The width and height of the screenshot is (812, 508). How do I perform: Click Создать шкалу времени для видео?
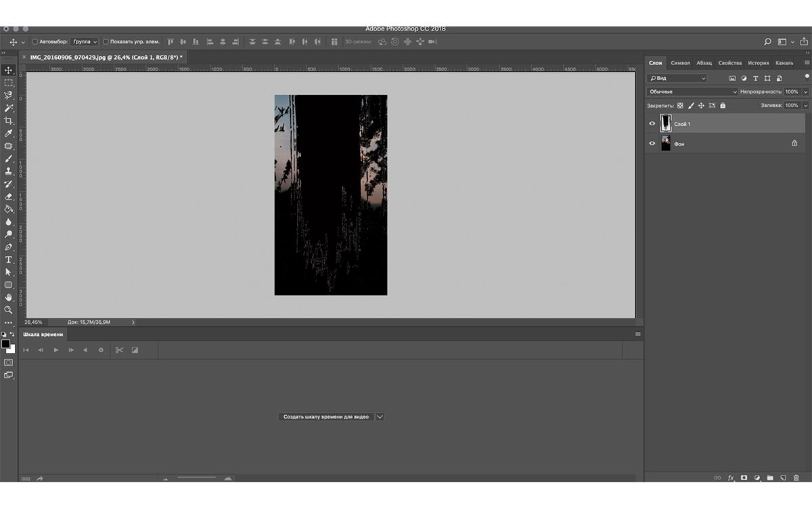click(x=326, y=417)
